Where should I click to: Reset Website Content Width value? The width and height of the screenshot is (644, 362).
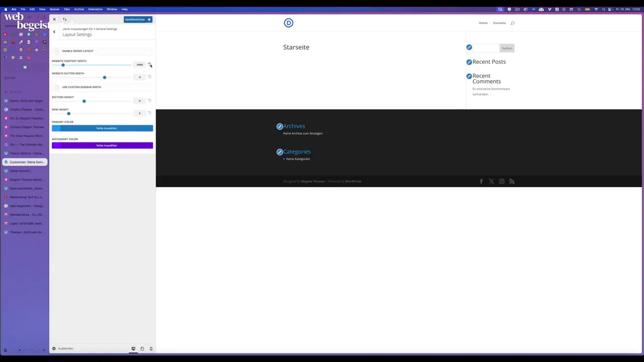coord(149,65)
